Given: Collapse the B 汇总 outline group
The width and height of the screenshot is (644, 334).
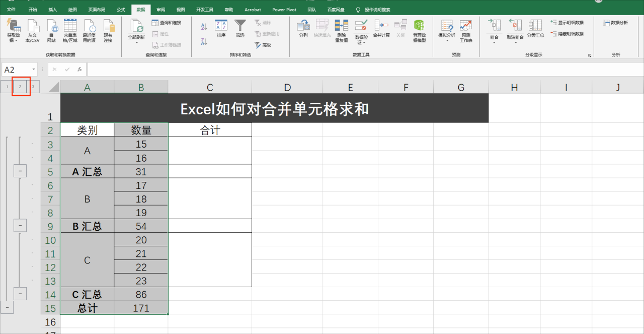Looking at the screenshot, I should tap(20, 225).
